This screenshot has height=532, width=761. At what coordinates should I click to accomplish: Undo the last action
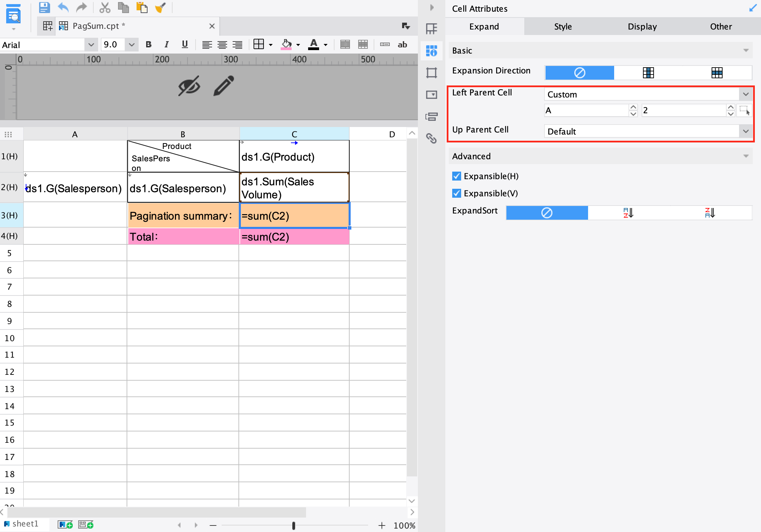63,7
